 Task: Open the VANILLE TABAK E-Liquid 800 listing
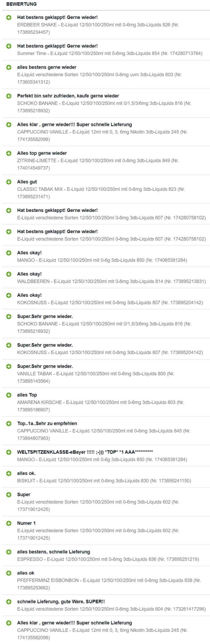pyautogui.click(x=96, y=377)
